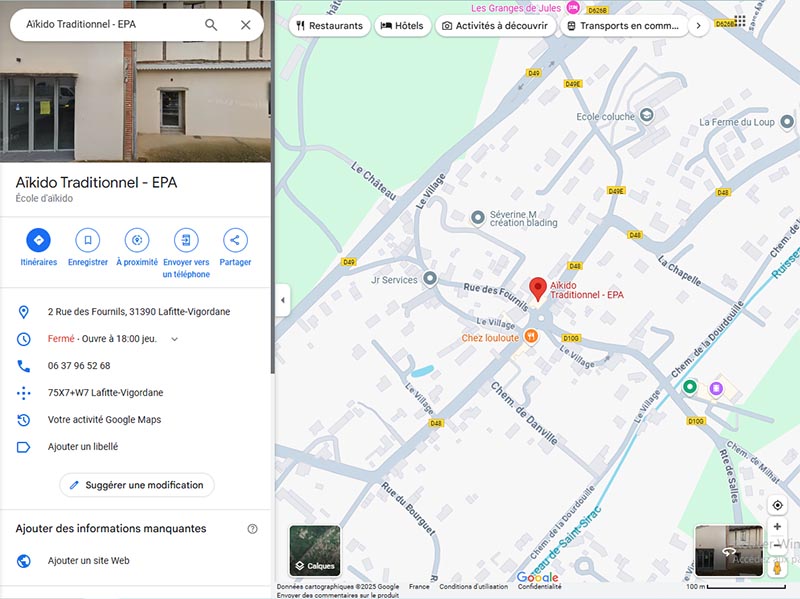Image resolution: width=800 pixels, height=599 pixels.
Task: Open the Calques layers switcher
Action: point(315,551)
